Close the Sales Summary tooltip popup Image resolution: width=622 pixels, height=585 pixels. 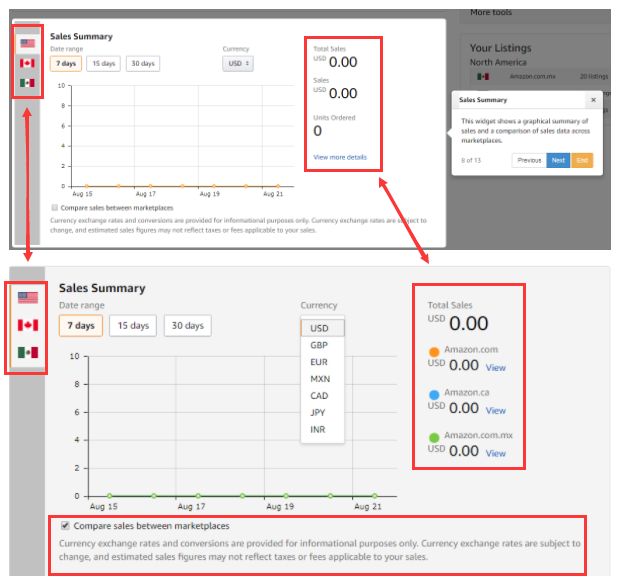point(593,100)
